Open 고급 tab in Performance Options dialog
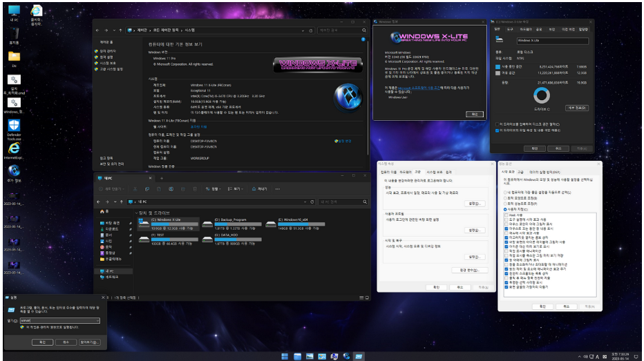The width and height of the screenshot is (644, 361). 520,173
